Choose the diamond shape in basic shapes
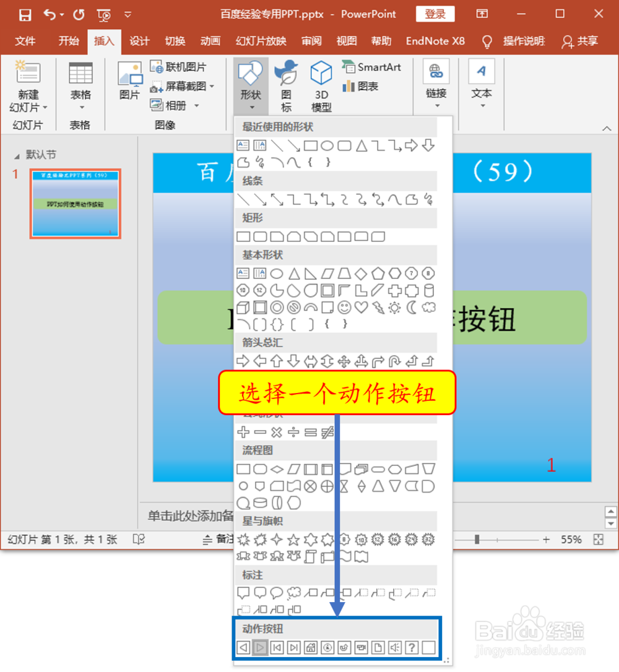The height and width of the screenshot is (672, 619). pos(361,273)
